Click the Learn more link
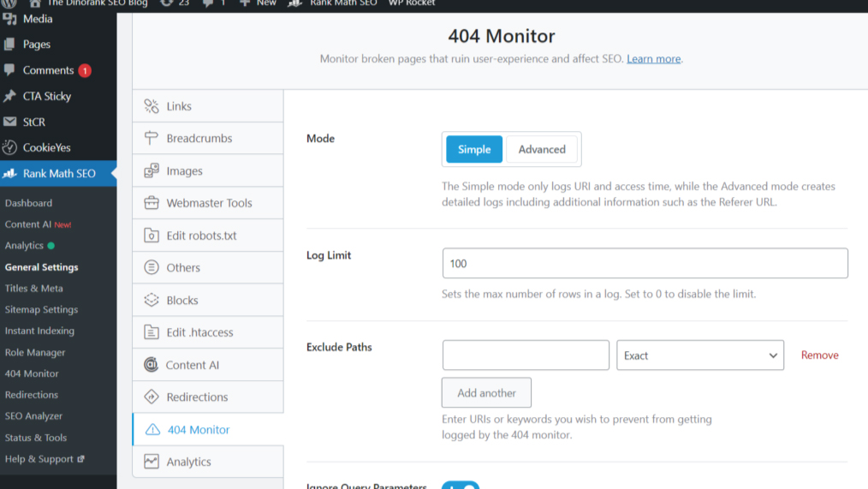Image resolution: width=868 pixels, height=489 pixels. coord(654,59)
